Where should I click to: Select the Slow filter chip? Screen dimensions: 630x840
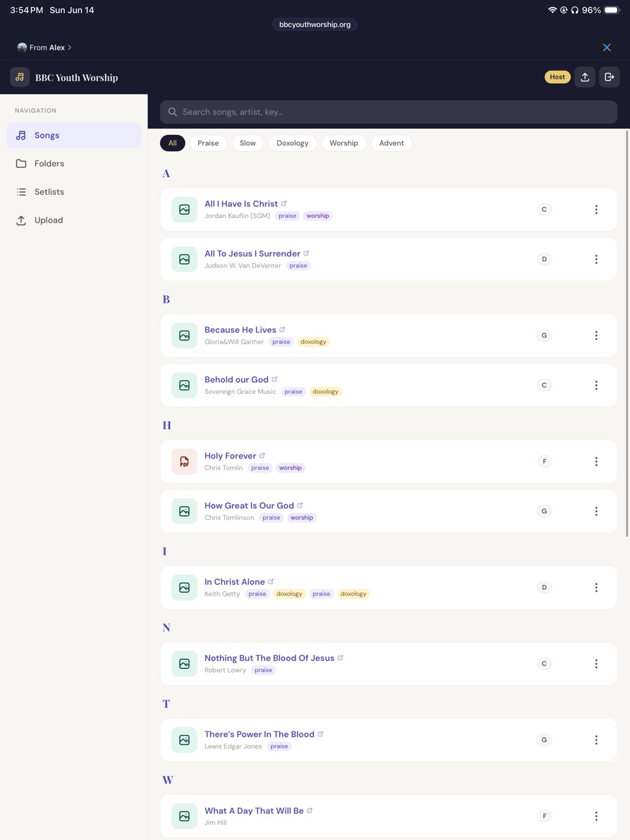coord(248,143)
